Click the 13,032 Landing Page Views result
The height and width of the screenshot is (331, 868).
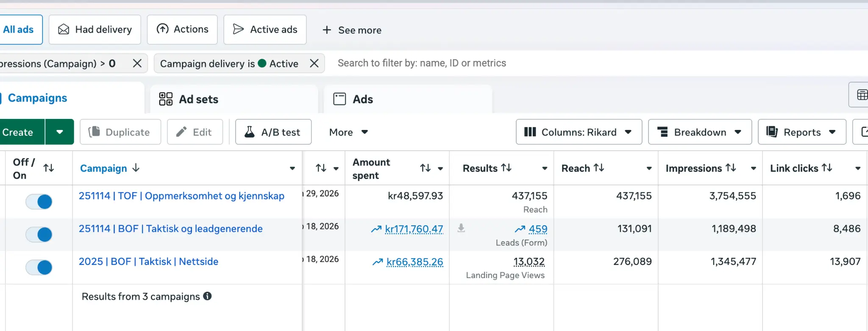(x=529, y=262)
